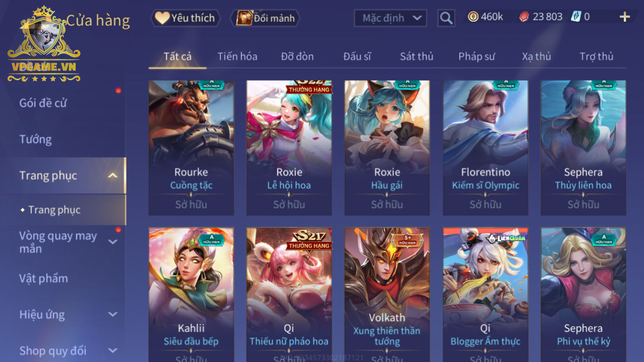Select the Tiến hóa tab

click(237, 56)
